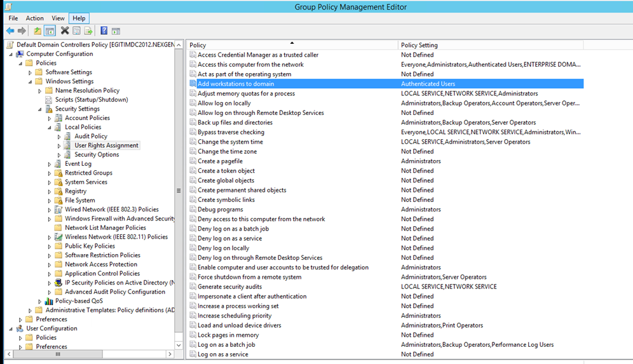Click the User Configuration node icon
The image size is (633, 364).
click(20, 328)
